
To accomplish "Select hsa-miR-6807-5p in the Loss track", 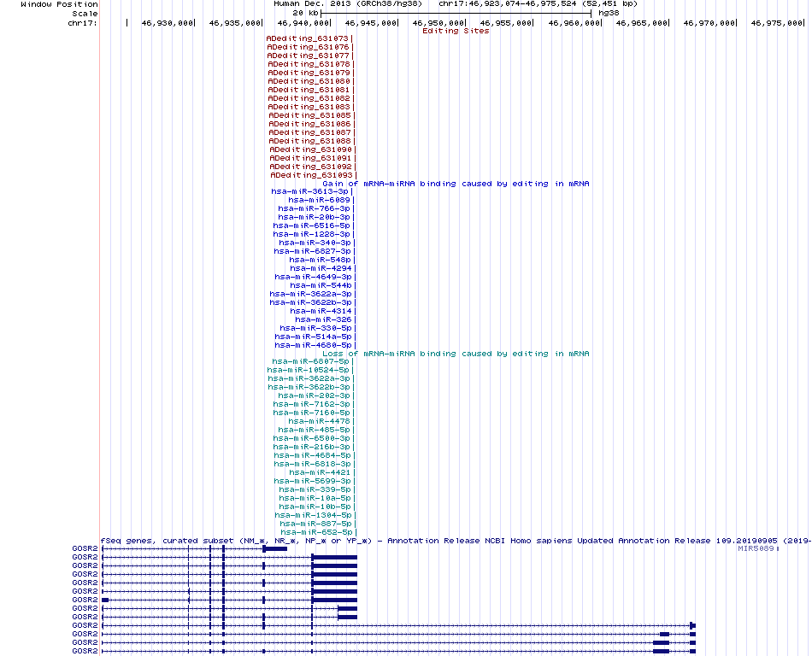I will tap(311, 361).
